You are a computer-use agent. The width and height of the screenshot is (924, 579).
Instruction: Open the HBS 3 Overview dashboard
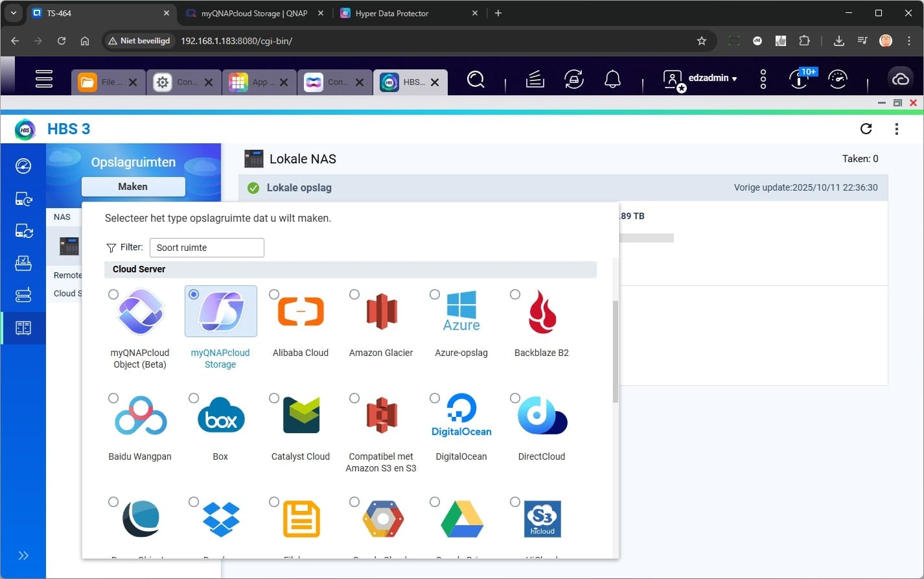[24, 166]
